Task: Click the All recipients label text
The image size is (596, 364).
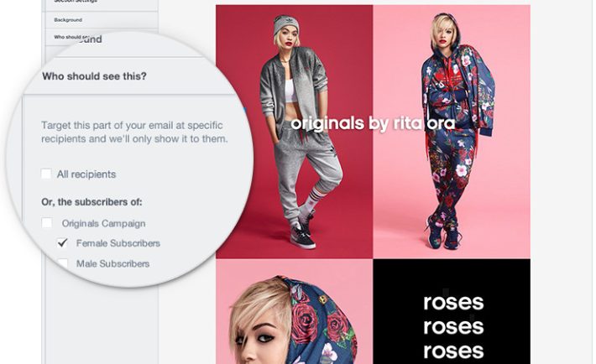Action: [x=86, y=174]
